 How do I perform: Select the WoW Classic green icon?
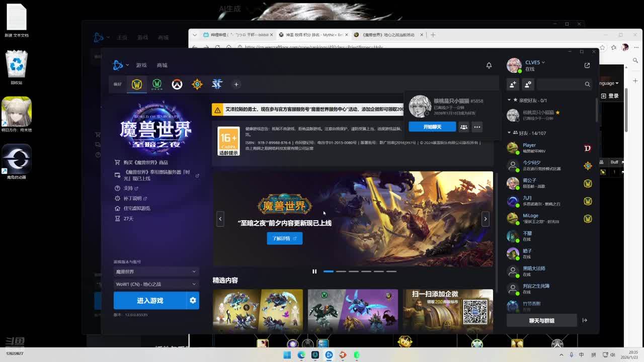[x=157, y=84]
